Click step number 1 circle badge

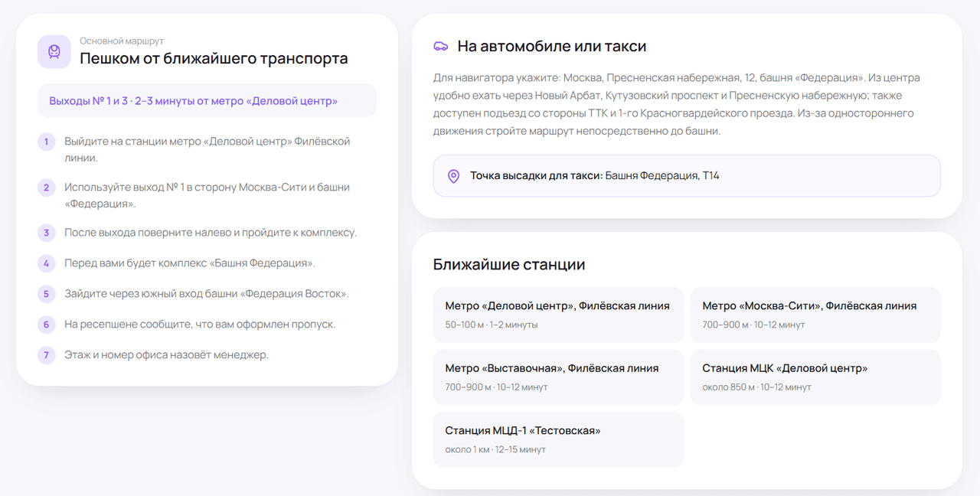click(x=46, y=142)
